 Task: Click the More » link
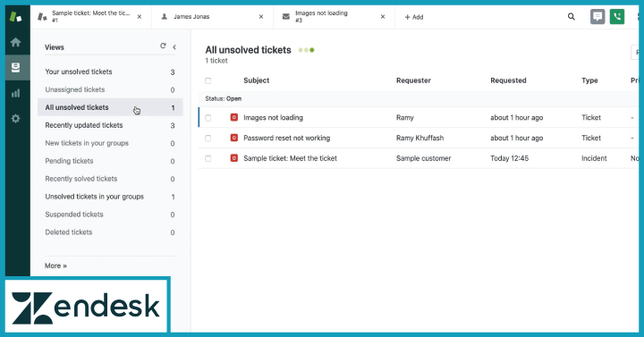[55, 265]
